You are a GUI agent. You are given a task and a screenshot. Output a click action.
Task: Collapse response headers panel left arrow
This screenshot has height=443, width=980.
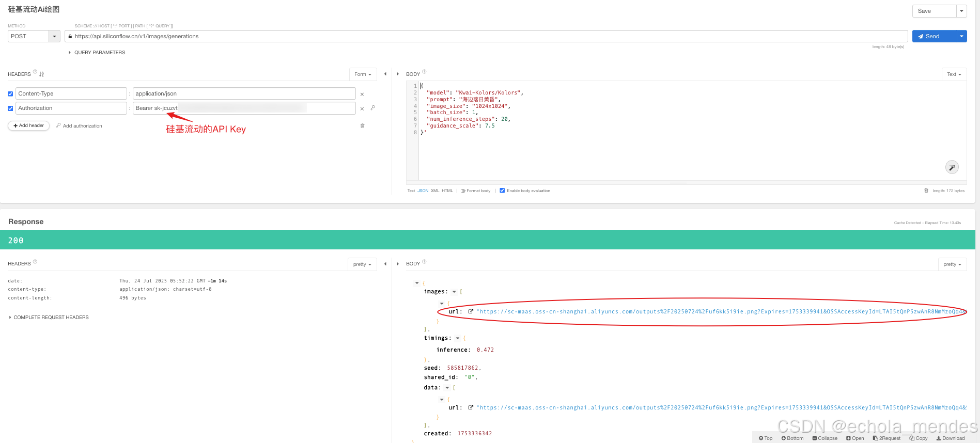(x=385, y=264)
